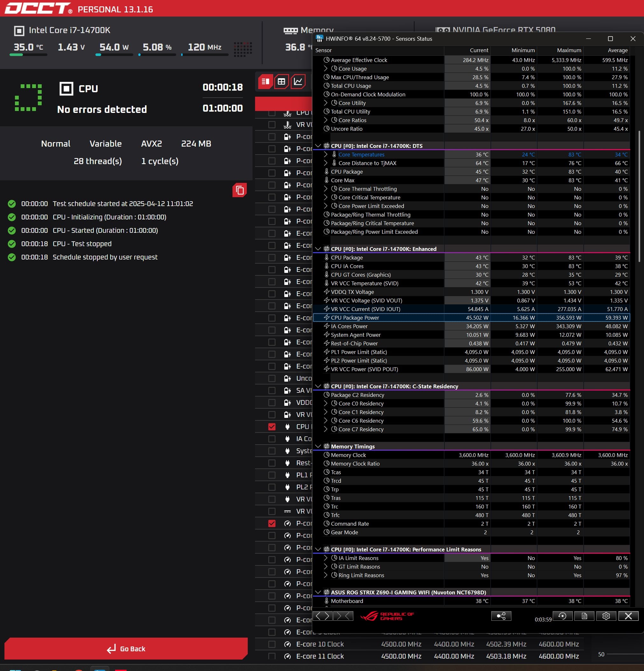Click the OCCT Memory module icon
The image size is (644, 671).
[x=291, y=31]
